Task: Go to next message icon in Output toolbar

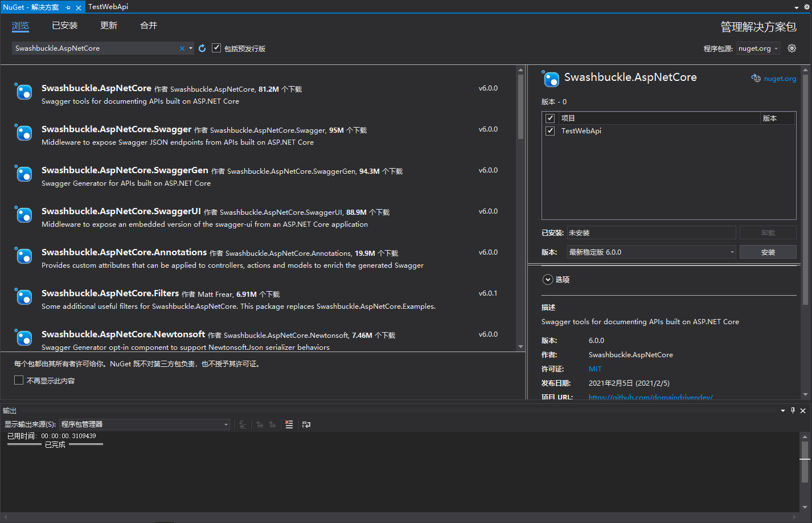Action: click(x=272, y=424)
